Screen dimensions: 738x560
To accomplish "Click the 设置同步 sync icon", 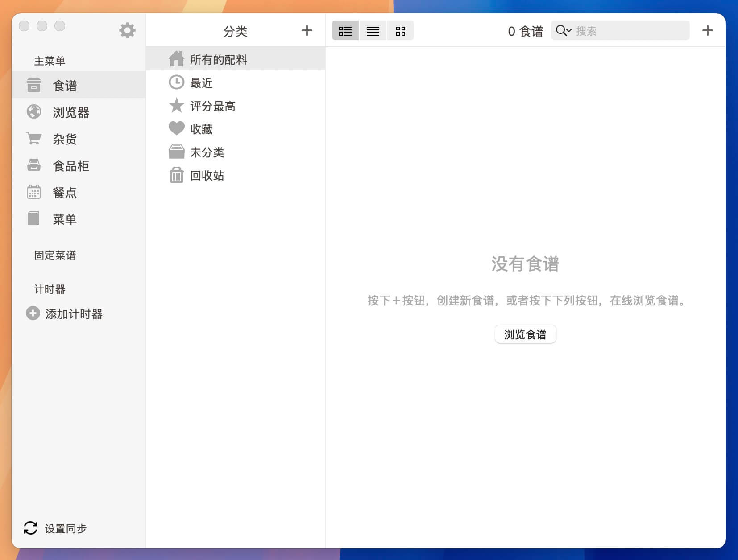I will point(30,528).
